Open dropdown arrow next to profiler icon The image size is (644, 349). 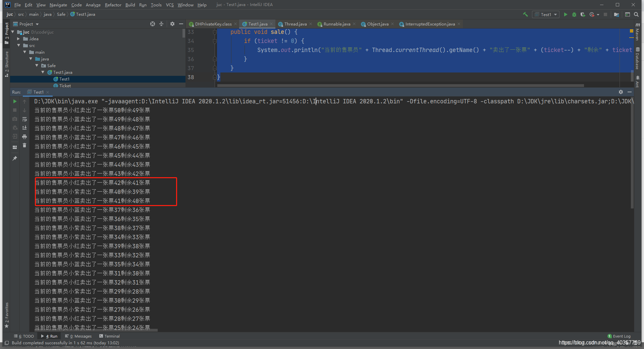tap(598, 15)
